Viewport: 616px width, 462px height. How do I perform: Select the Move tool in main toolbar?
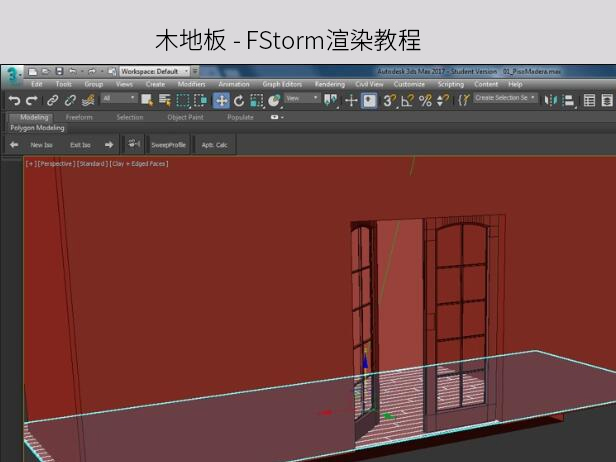tap(222, 100)
